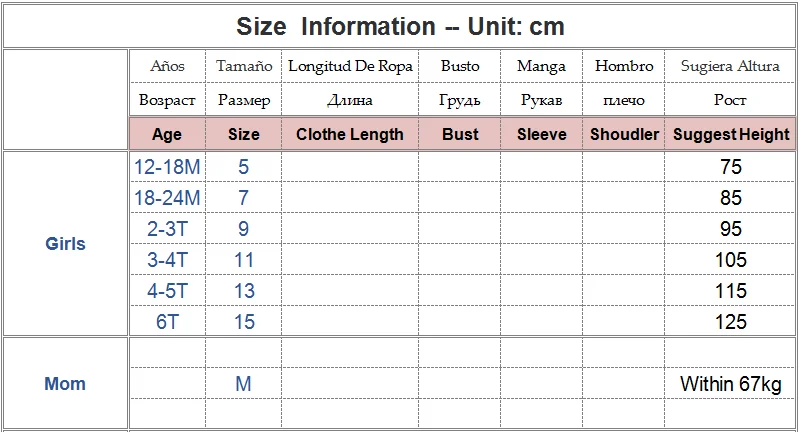
Task: Select the 2-3T age cell
Action: 167,229
